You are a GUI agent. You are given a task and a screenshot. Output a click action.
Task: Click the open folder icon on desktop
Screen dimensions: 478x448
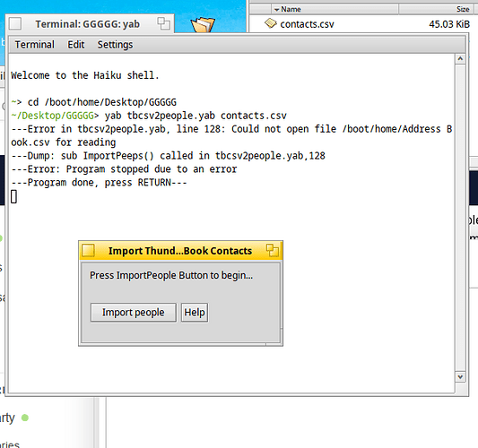point(203,25)
